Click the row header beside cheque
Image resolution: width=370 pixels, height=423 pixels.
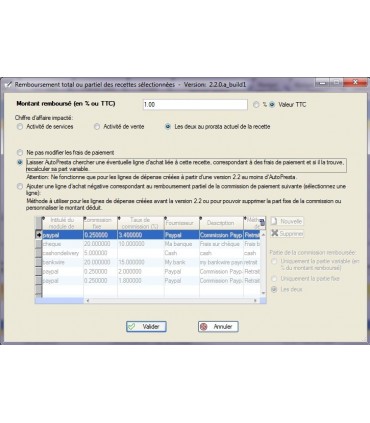[x=39, y=244]
